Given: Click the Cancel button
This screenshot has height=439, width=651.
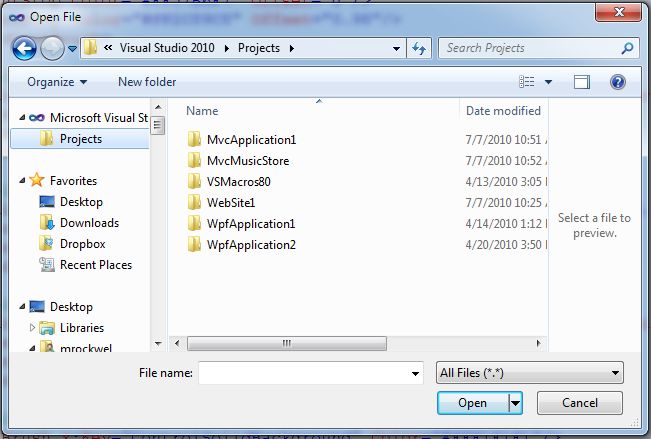Looking at the screenshot, I should click(x=580, y=403).
